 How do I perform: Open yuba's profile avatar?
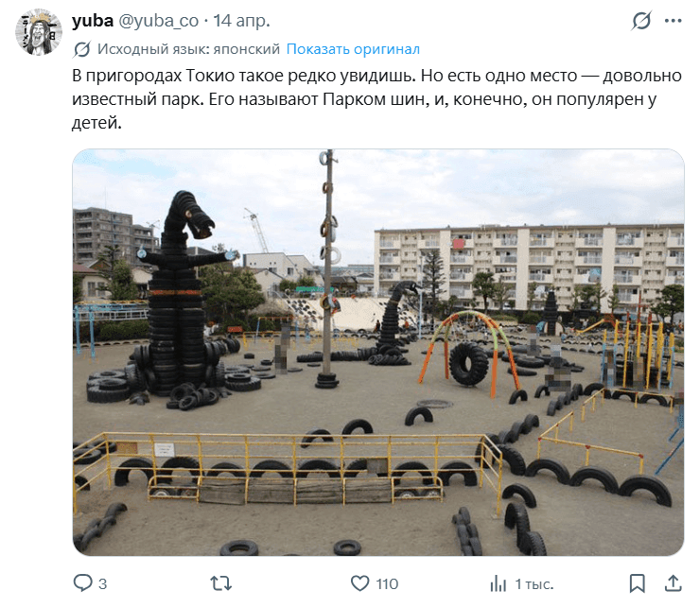tap(39, 32)
